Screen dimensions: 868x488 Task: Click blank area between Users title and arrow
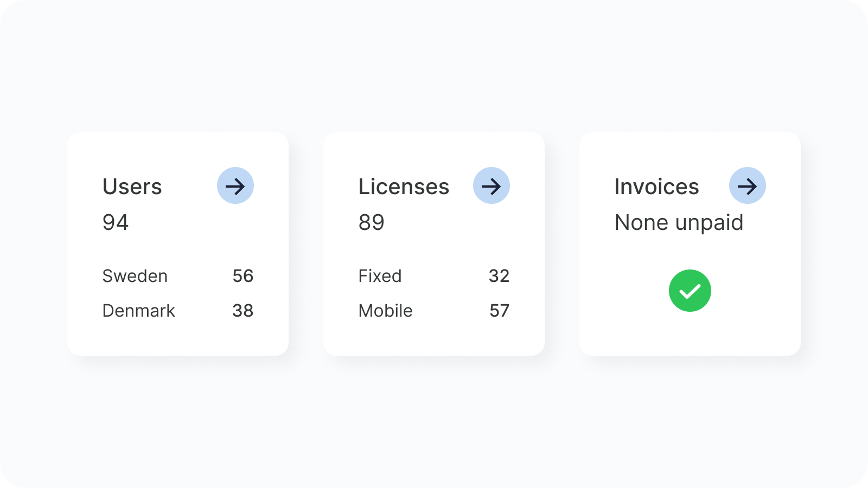tap(190, 187)
